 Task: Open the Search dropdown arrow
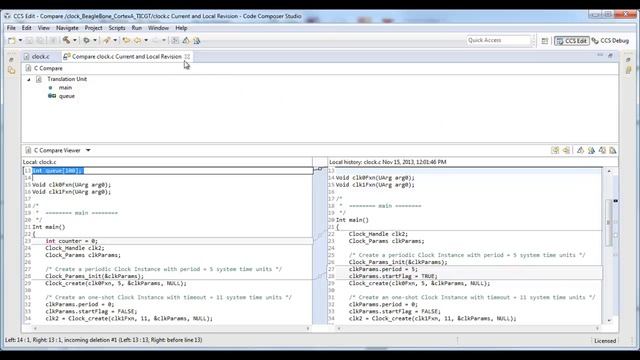point(115,40)
